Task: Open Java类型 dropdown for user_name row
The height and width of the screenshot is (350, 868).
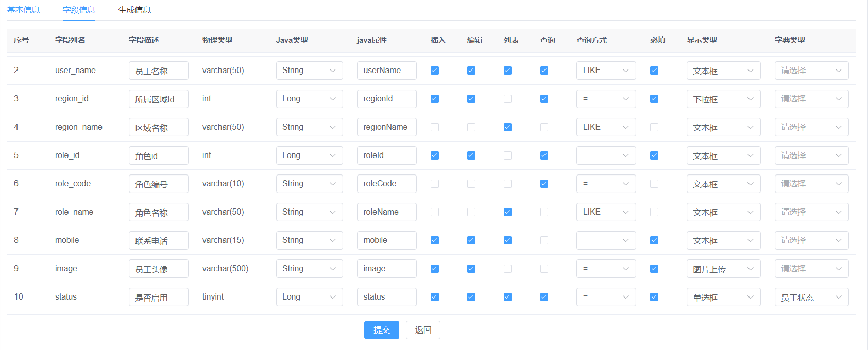Action: coord(310,71)
